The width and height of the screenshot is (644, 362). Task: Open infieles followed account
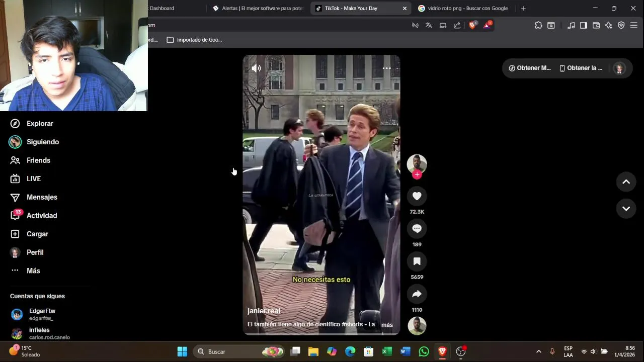(x=40, y=333)
